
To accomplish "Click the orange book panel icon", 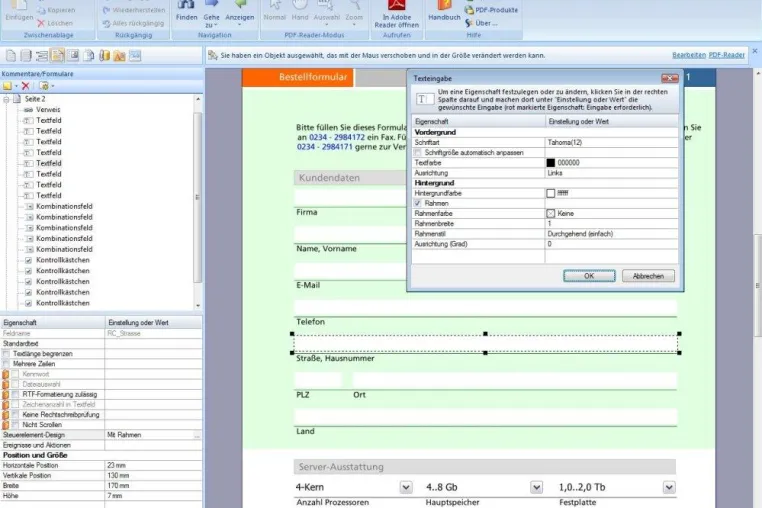I will point(104,55).
